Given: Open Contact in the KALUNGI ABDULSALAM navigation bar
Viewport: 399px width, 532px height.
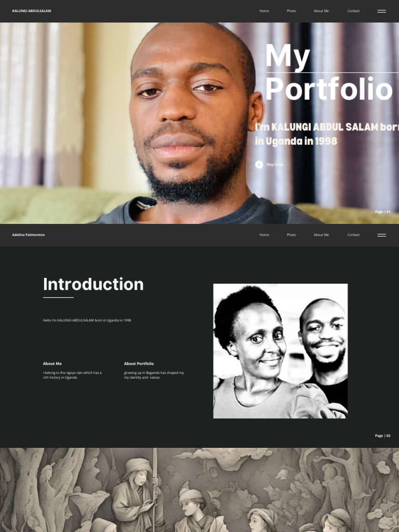Looking at the screenshot, I should 353,11.
